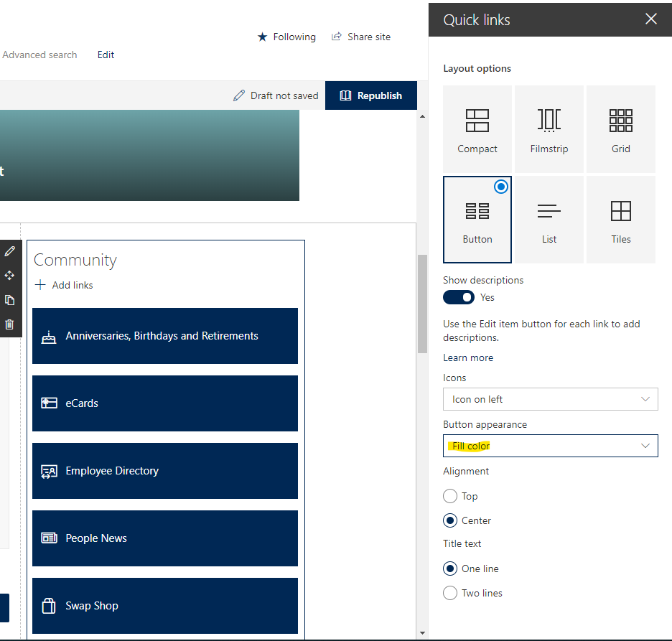This screenshot has height=641, width=672.
Task: Open the Icons dropdown showing Icon on left
Action: pos(550,399)
